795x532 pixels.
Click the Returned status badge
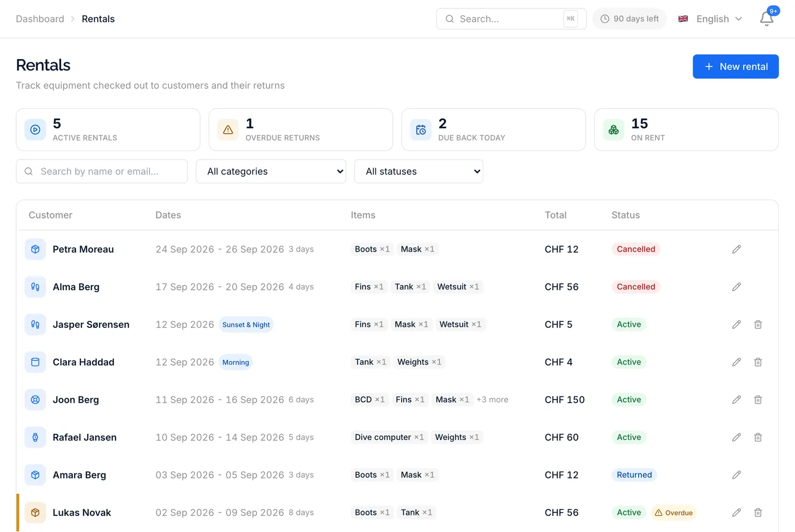point(634,475)
